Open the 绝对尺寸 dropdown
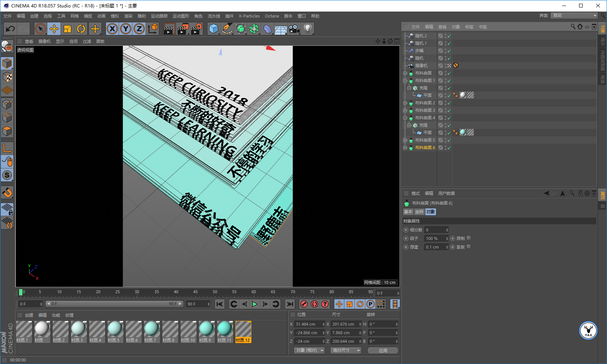Screen dimensions: 607x364 346,350
